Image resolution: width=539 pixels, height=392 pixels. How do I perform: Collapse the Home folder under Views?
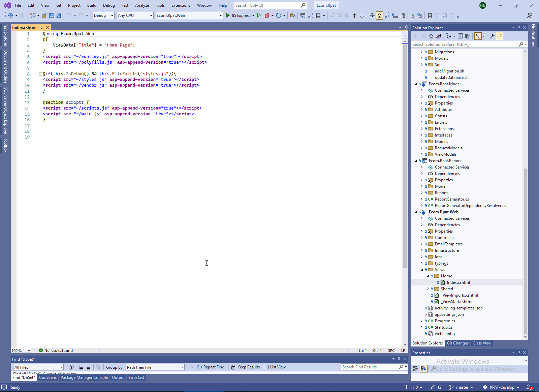[428, 276]
